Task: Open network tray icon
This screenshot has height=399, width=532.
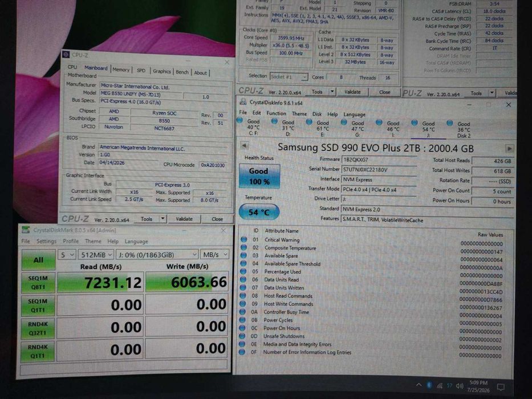Action: [440, 386]
